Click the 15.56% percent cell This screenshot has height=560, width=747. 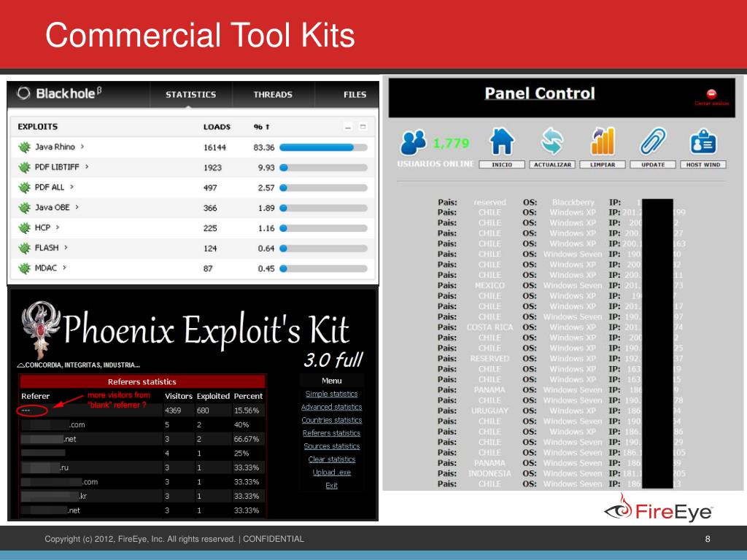pyautogui.click(x=247, y=411)
